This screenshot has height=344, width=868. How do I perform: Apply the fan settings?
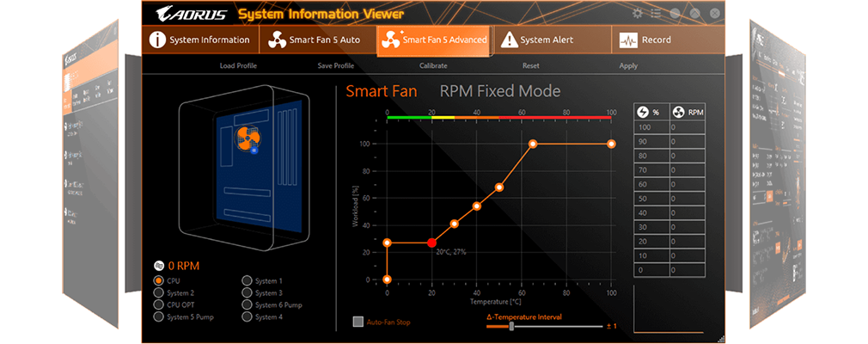click(627, 65)
